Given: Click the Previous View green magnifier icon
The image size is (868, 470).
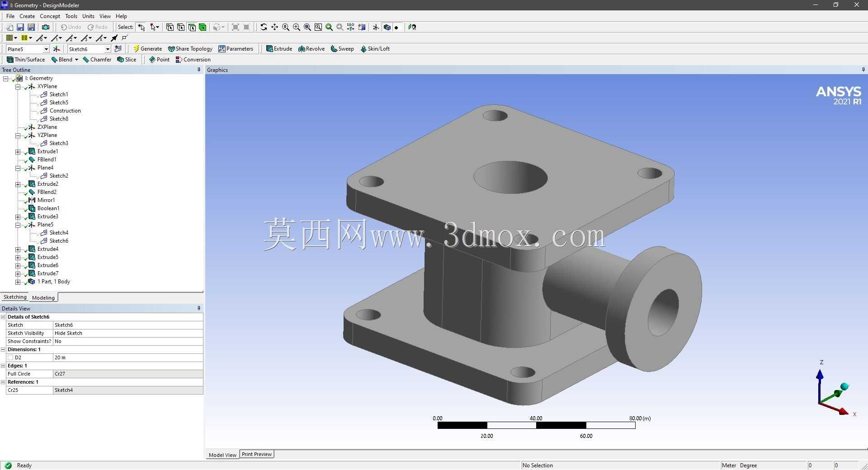Looking at the screenshot, I should tap(329, 27).
